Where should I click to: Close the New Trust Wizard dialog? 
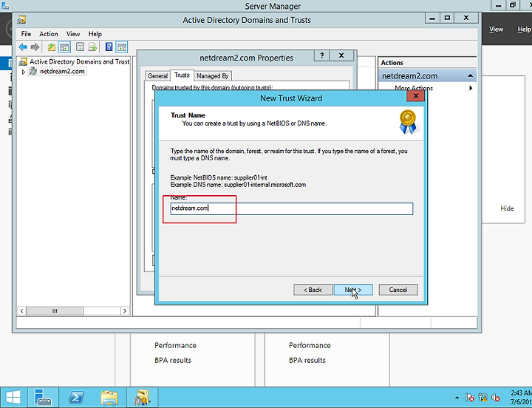pyautogui.click(x=415, y=96)
